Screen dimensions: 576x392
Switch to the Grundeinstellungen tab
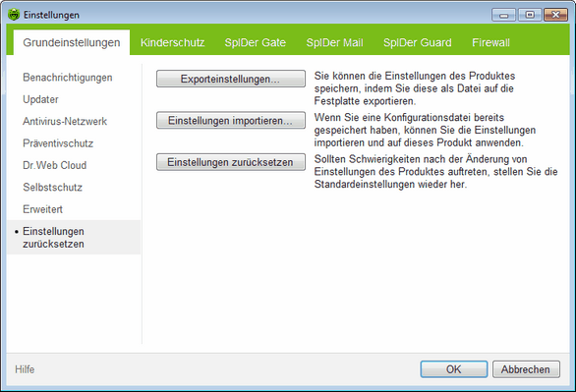click(72, 42)
